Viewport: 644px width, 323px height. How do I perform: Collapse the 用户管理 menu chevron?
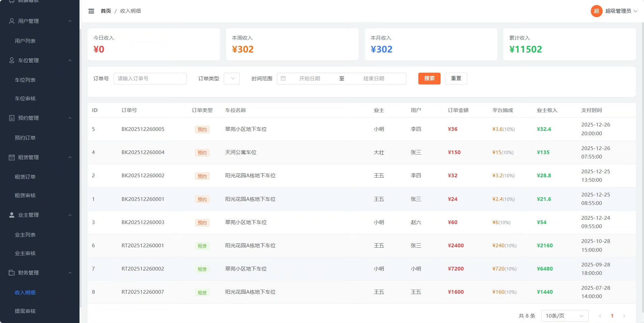(70, 21)
